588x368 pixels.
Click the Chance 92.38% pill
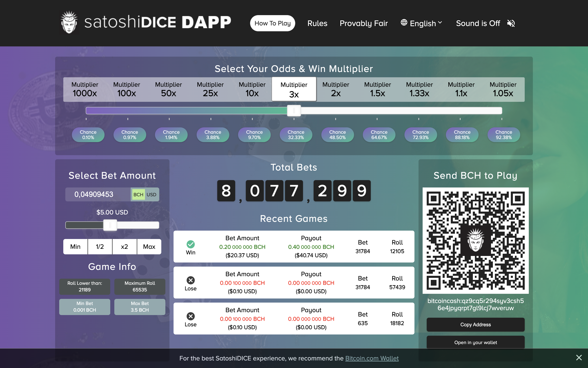click(503, 135)
